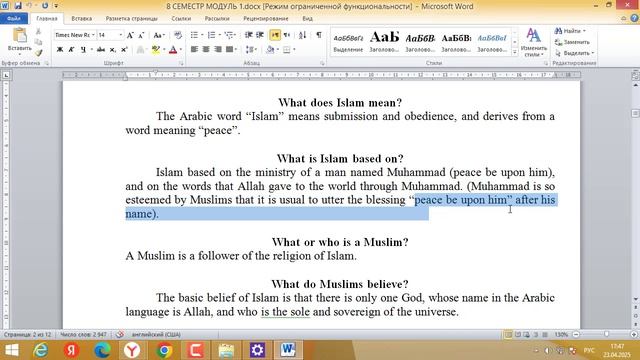Open Google Chrome from the taskbar

coord(164,350)
